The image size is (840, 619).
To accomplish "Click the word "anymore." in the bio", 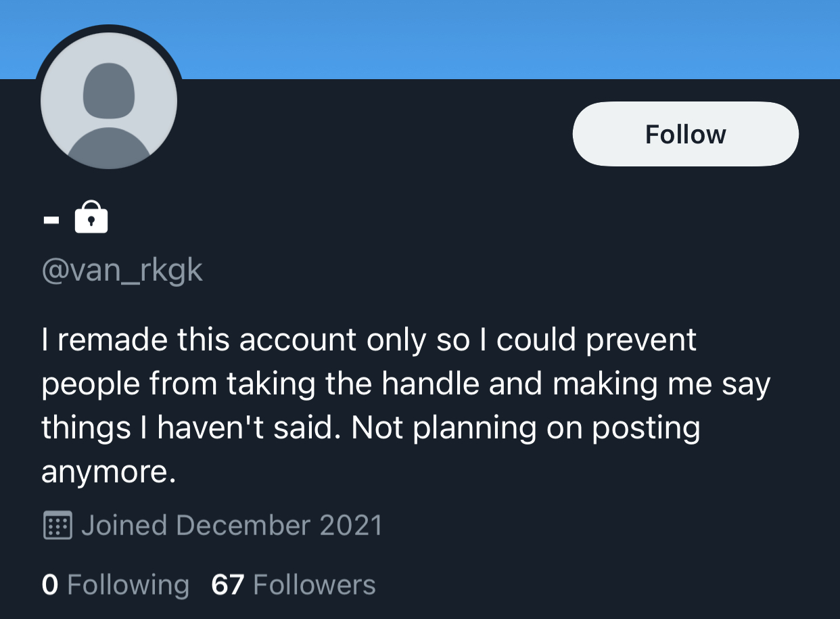I will pos(108,473).
